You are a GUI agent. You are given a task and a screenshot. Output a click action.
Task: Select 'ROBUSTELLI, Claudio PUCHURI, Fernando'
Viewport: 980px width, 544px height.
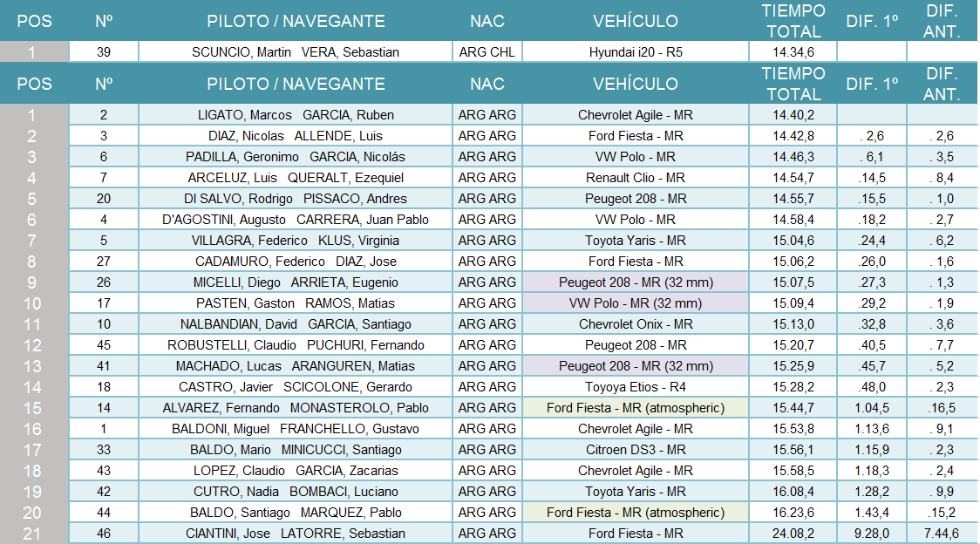click(x=295, y=345)
